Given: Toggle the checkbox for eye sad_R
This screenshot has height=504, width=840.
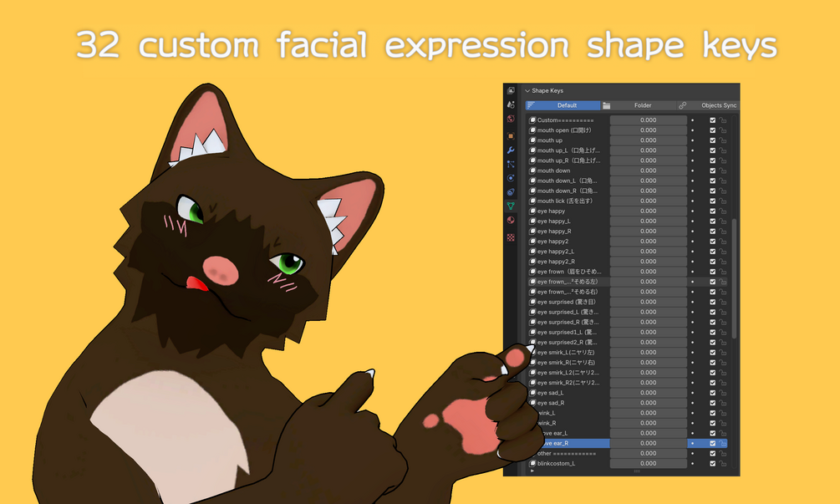Looking at the screenshot, I should pyautogui.click(x=712, y=403).
